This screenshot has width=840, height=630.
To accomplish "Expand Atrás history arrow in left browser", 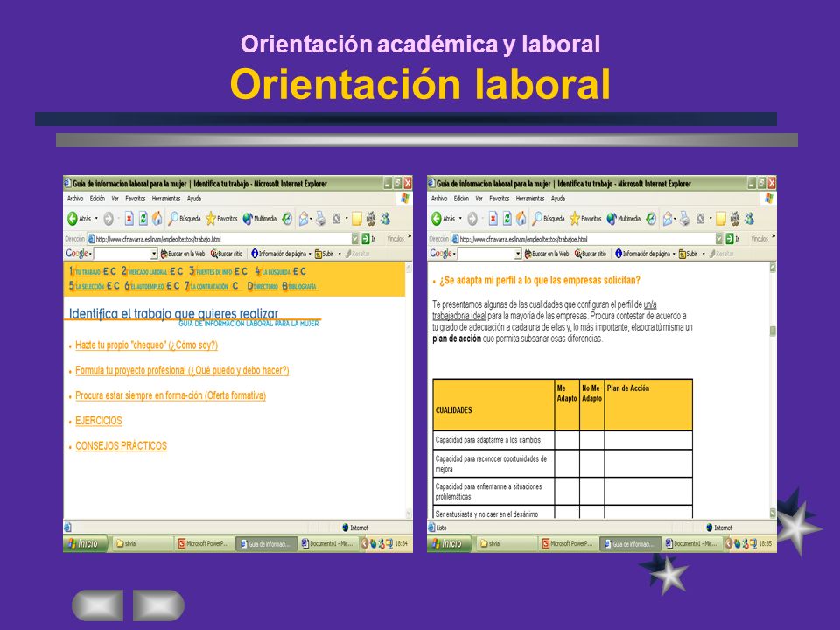I will click(96, 219).
